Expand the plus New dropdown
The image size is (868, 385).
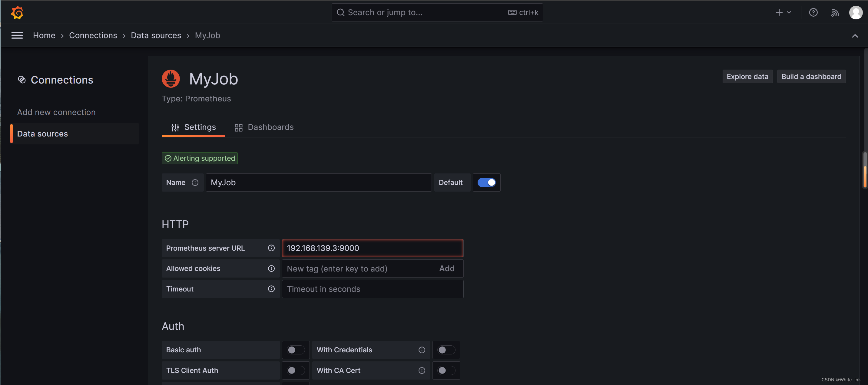[783, 12]
